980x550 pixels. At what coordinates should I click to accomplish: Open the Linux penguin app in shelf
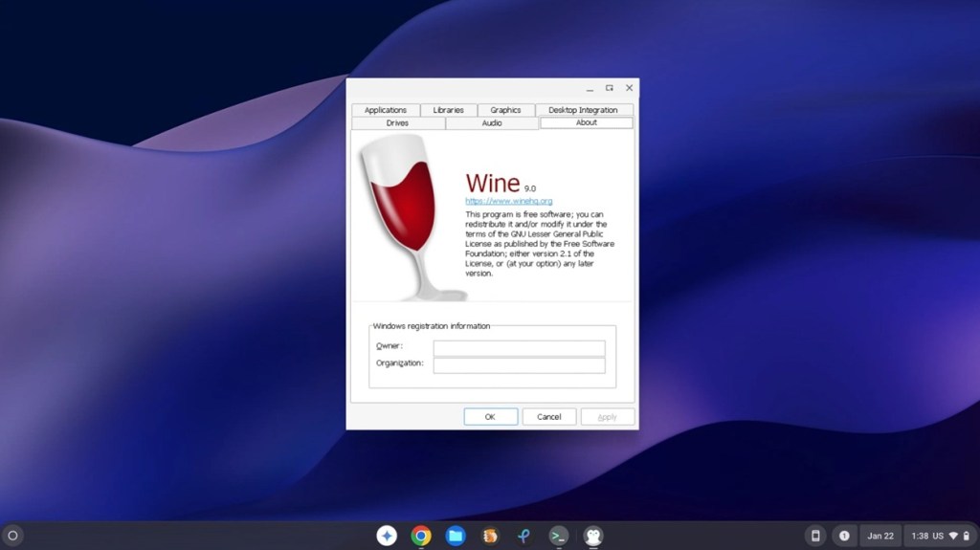593,536
